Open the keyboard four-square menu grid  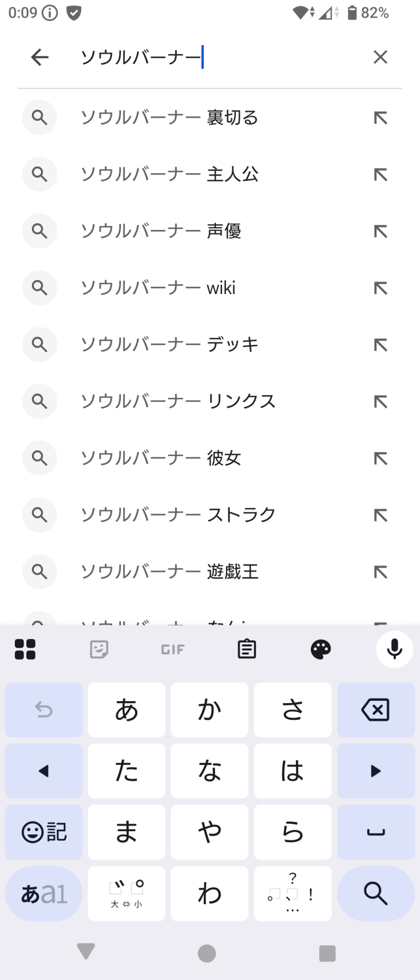tap(25, 649)
